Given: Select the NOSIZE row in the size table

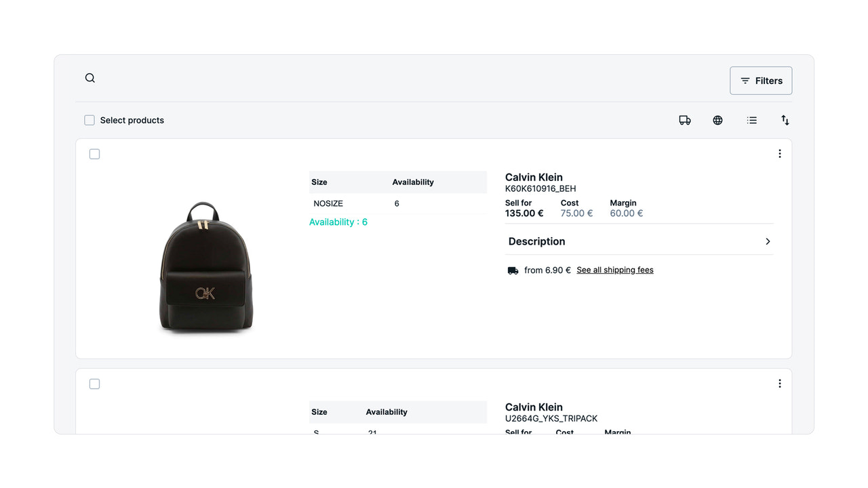Looking at the screenshot, I should tap(328, 203).
